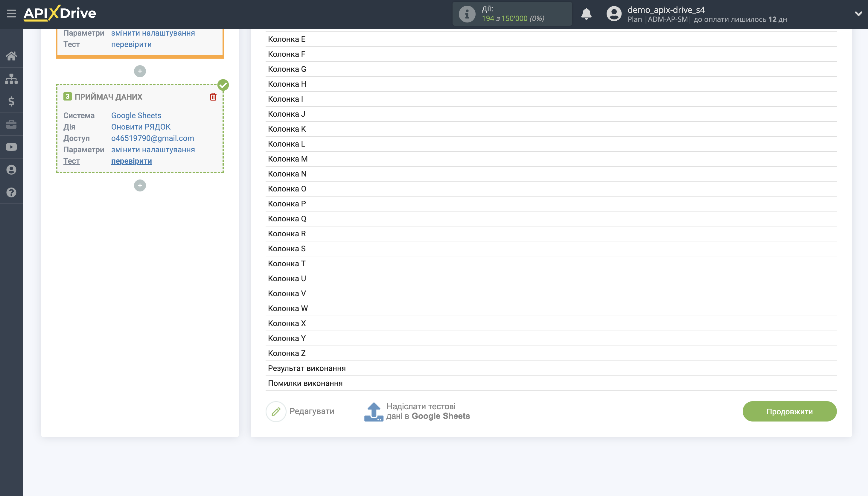
Task: Click the plus button between the step blocks
Action: pos(140,71)
